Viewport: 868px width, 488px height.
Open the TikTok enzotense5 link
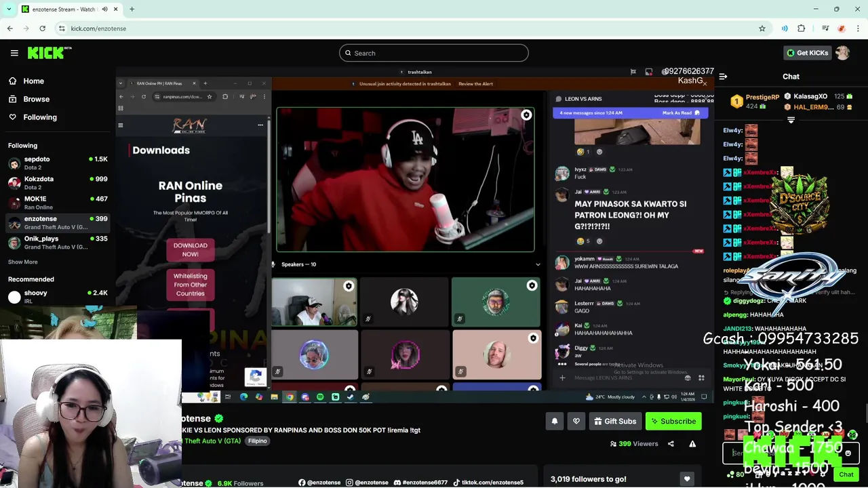pos(488,483)
